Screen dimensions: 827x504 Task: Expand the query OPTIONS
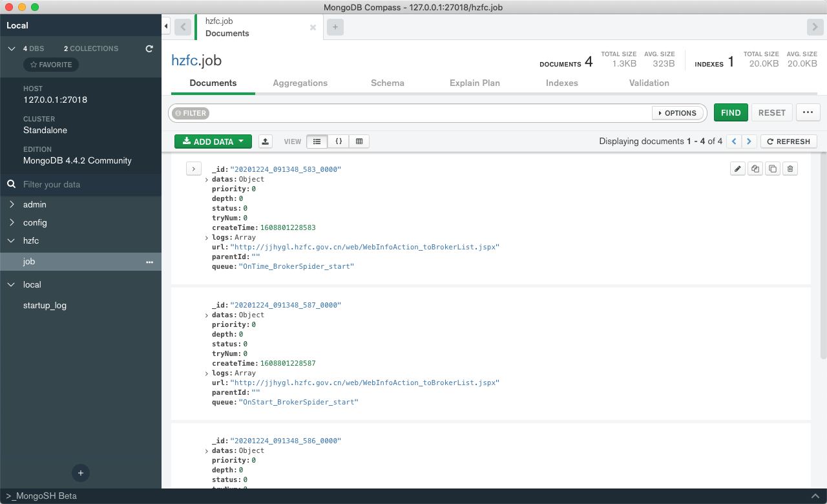pos(677,113)
